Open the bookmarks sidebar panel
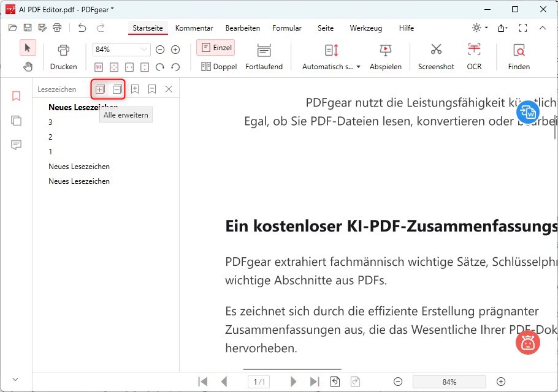This screenshot has height=392, width=558. click(16, 96)
